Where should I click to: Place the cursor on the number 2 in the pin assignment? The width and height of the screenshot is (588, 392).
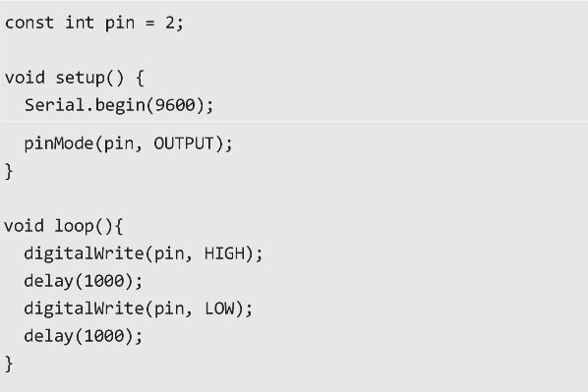[x=170, y=23]
